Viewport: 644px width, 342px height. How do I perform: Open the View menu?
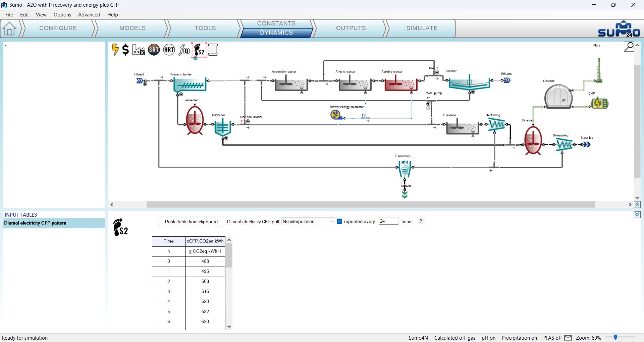click(41, 15)
